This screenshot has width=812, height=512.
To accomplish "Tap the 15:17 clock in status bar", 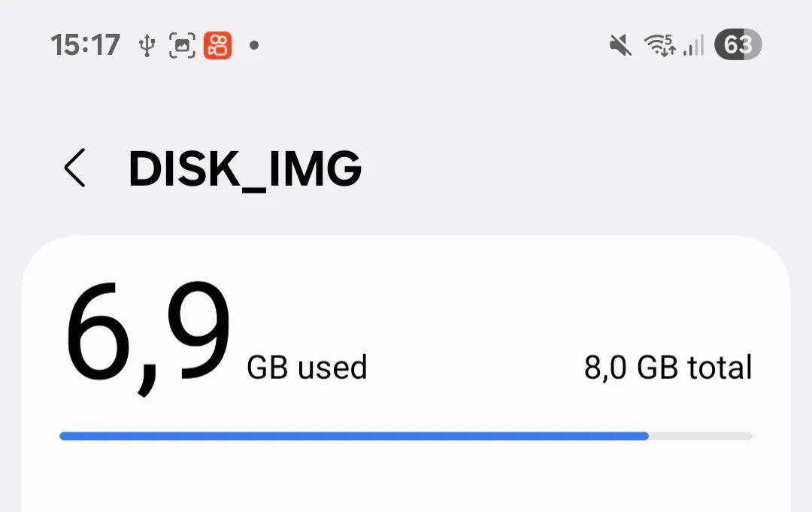I will click(86, 46).
